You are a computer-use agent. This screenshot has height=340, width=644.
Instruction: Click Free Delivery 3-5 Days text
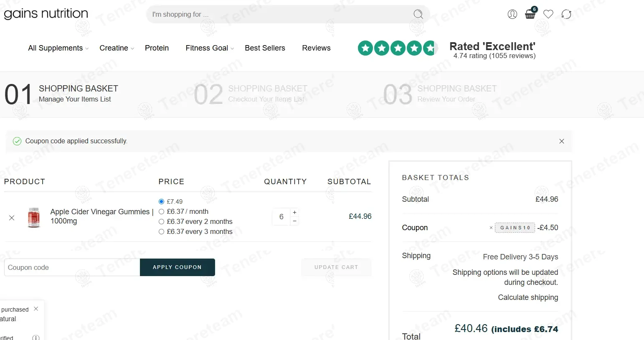(x=520, y=257)
